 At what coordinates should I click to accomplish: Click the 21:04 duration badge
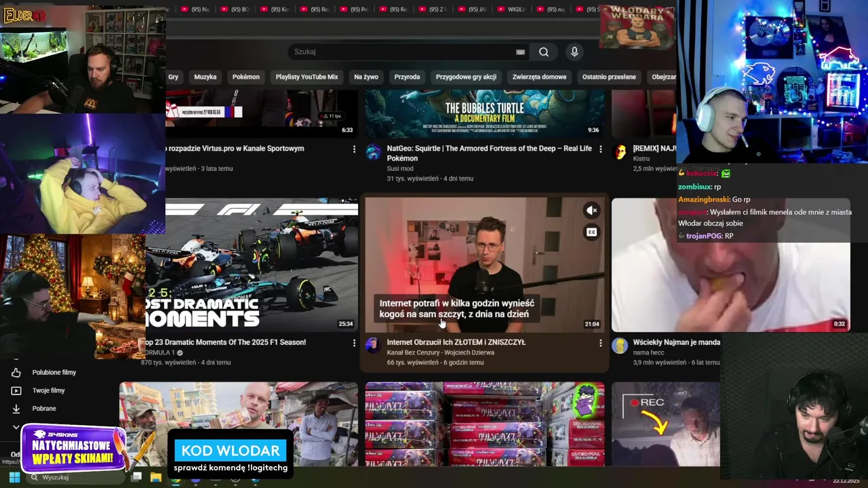(592, 324)
